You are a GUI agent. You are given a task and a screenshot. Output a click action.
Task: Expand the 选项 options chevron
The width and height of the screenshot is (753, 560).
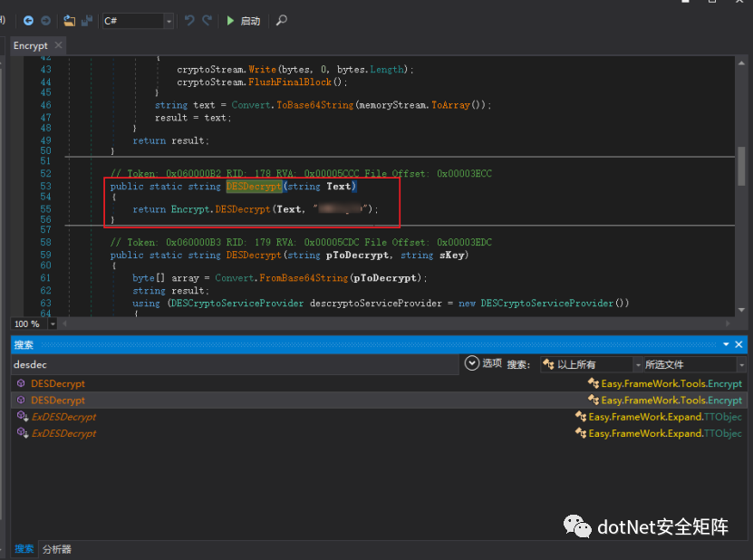coord(471,363)
